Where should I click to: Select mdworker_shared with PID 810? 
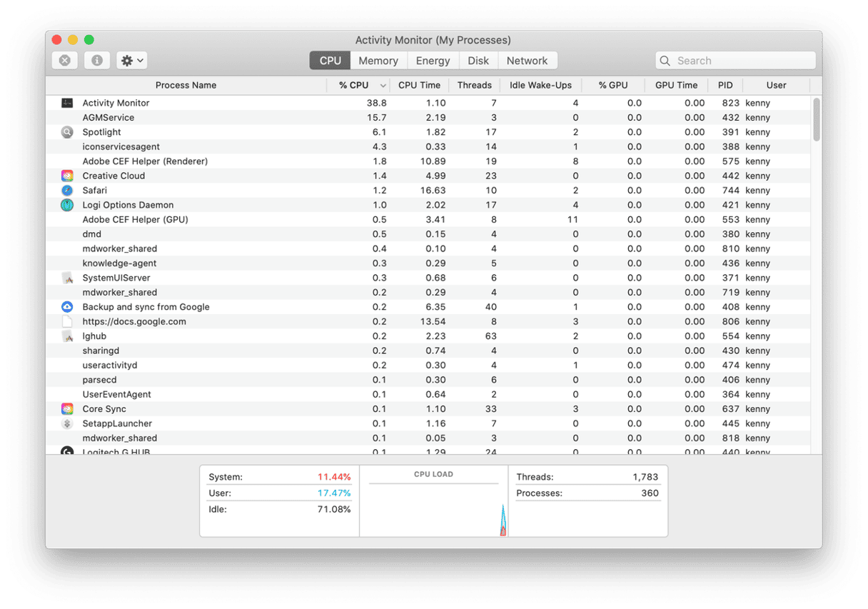pyautogui.click(x=428, y=248)
